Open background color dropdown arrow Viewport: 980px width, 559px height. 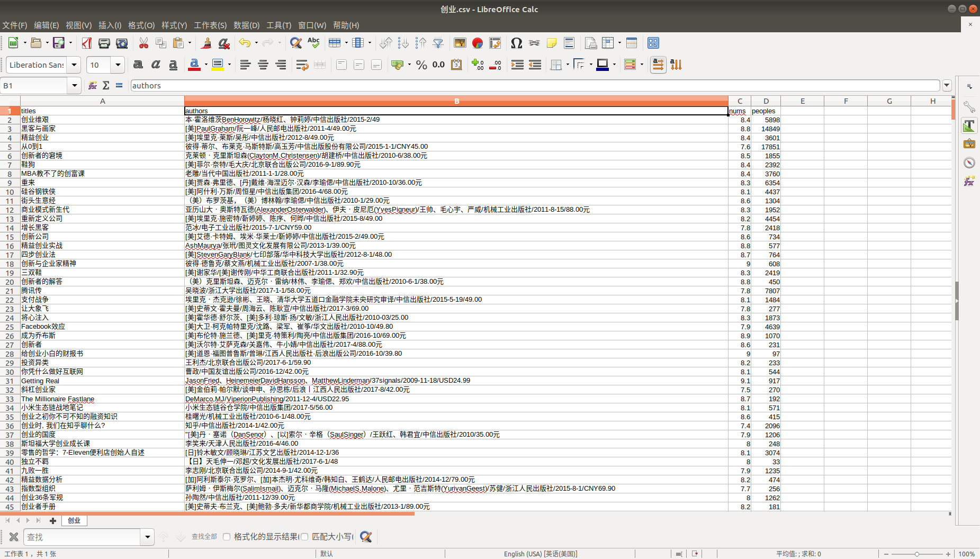(229, 65)
